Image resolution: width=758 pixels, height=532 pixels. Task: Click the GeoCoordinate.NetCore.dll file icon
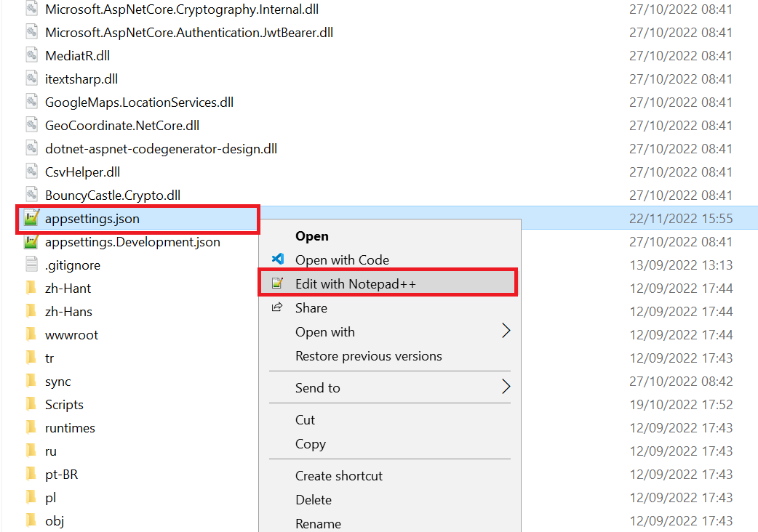click(31, 125)
